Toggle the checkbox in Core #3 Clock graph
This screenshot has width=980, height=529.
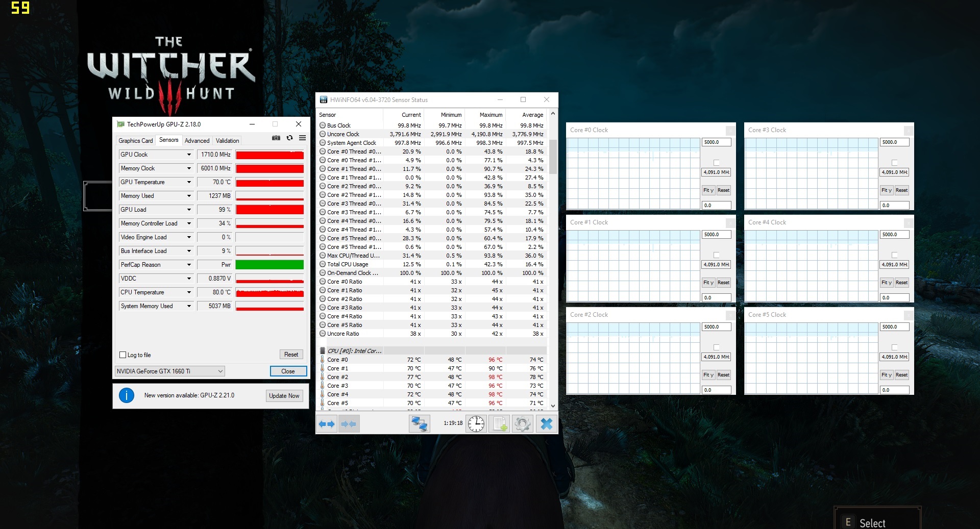(x=895, y=163)
